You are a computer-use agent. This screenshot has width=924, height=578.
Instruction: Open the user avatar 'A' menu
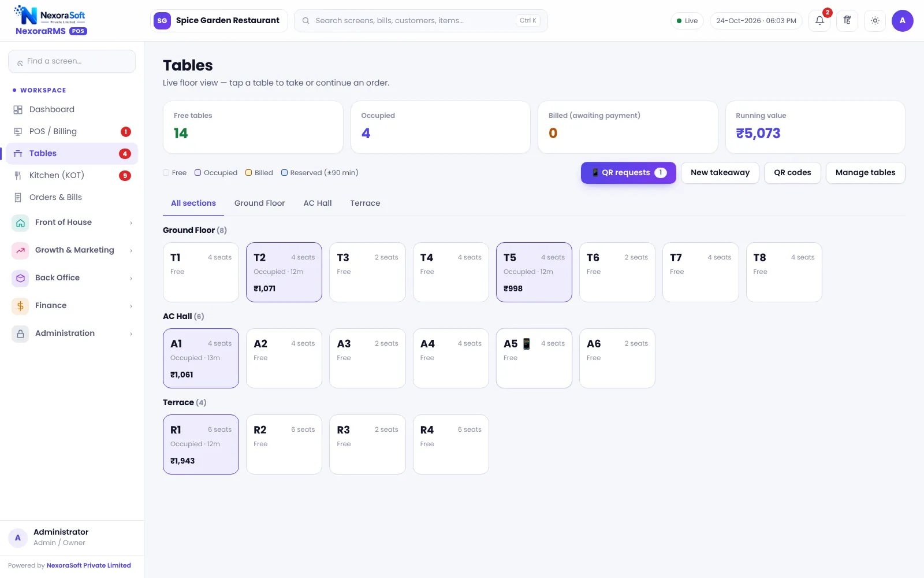(902, 21)
